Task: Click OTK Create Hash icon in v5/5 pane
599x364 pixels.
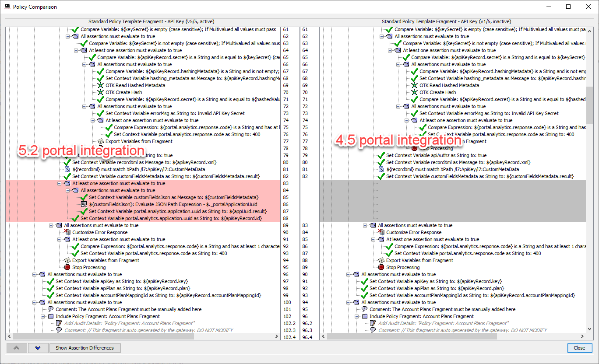Action: click(100, 92)
